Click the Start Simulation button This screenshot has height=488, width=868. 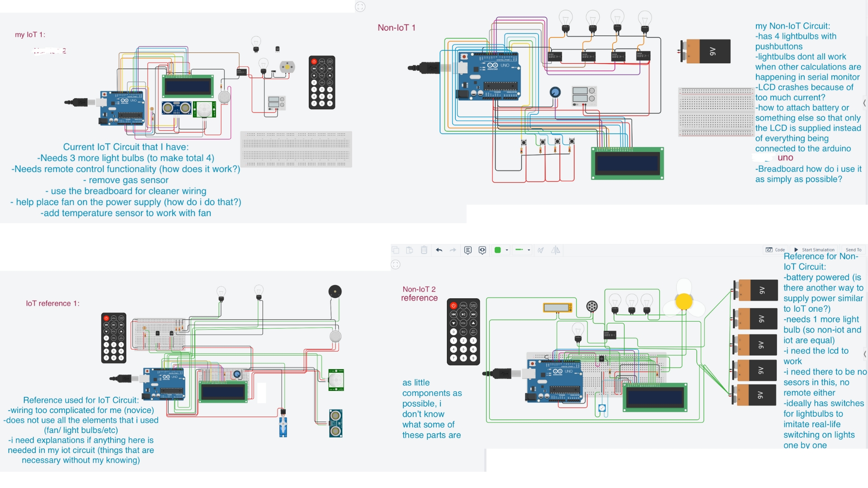(x=814, y=249)
